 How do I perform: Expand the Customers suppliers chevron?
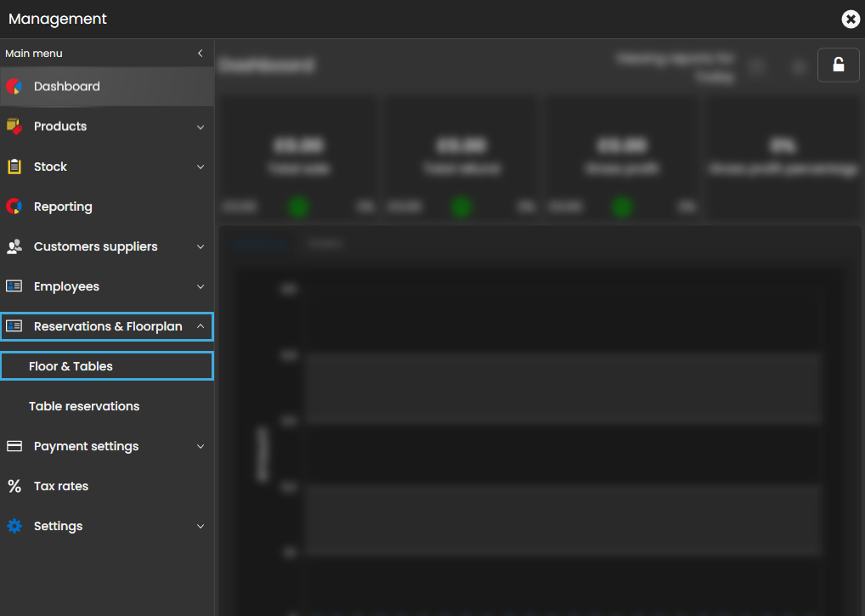click(201, 247)
